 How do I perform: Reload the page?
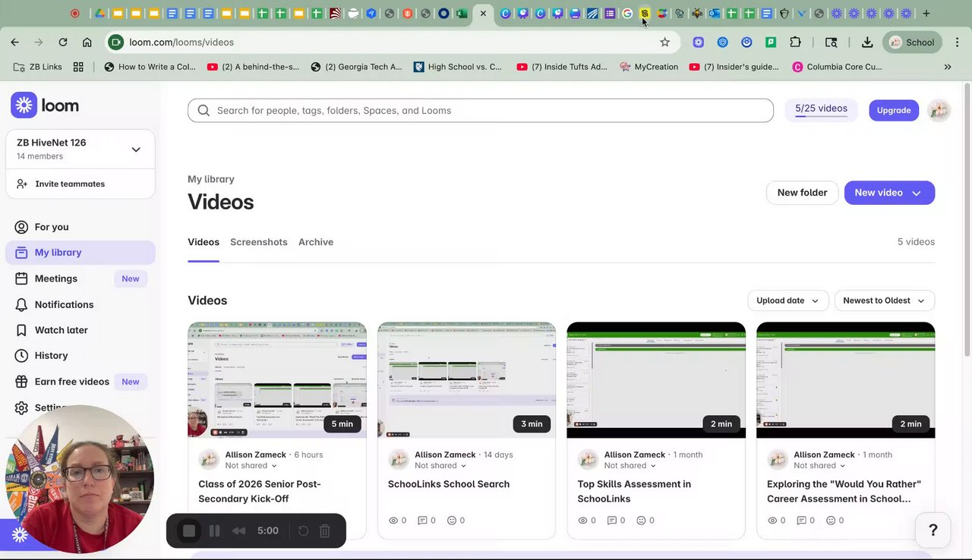pyautogui.click(x=63, y=42)
